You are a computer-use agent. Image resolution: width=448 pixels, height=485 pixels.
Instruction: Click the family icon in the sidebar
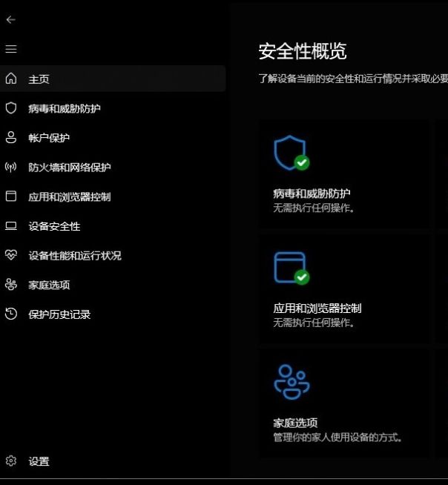[x=11, y=285]
